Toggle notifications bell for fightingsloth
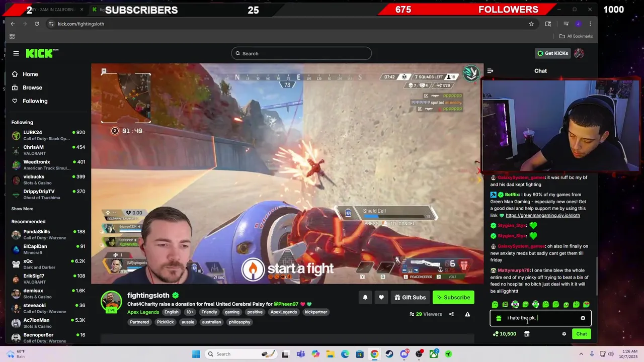Screen dimensions: 644x362 pyautogui.click(x=365, y=297)
